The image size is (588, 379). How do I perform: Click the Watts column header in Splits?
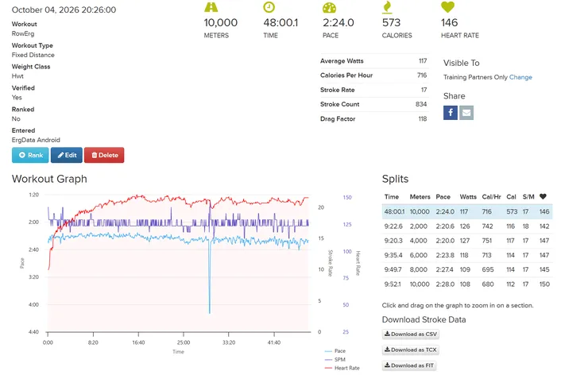(468, 197)
